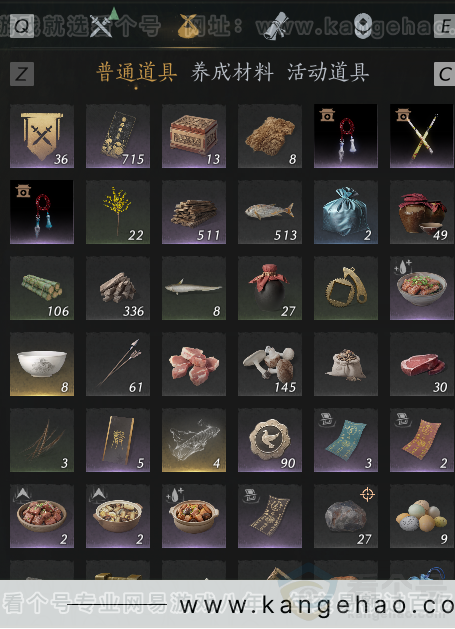Select the 普通道具 tab

click(x=136, y=73)
